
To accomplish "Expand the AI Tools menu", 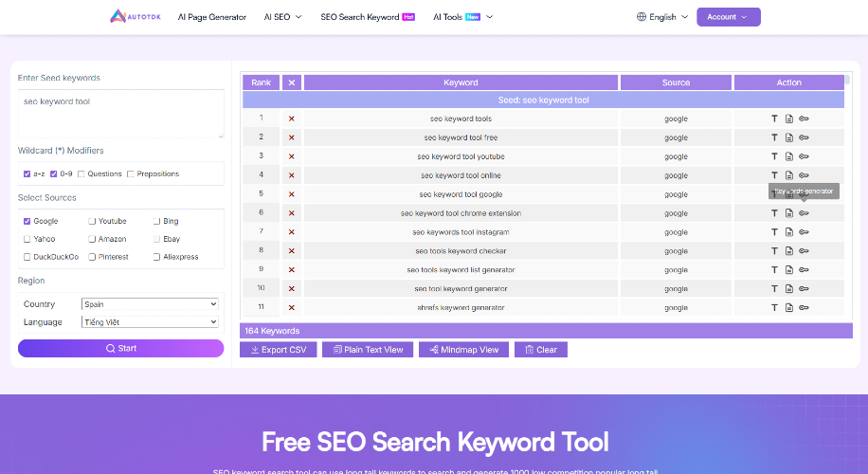I will pos(462,17).
